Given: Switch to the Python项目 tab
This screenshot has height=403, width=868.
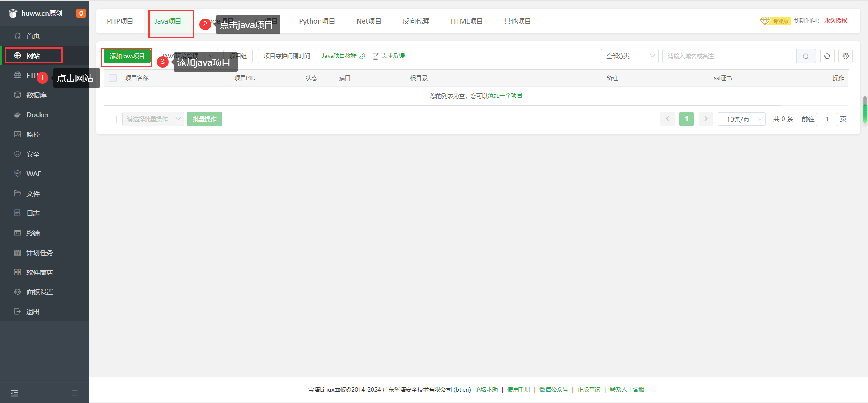Looking at the screenshot, I should tap(316, 21).
